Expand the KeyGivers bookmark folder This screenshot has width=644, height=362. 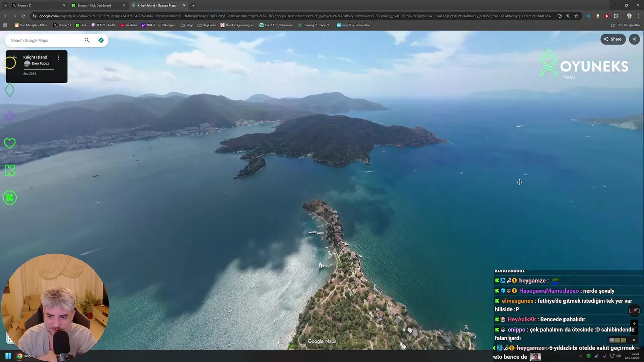pyautogui.click(x=207, y=25)
